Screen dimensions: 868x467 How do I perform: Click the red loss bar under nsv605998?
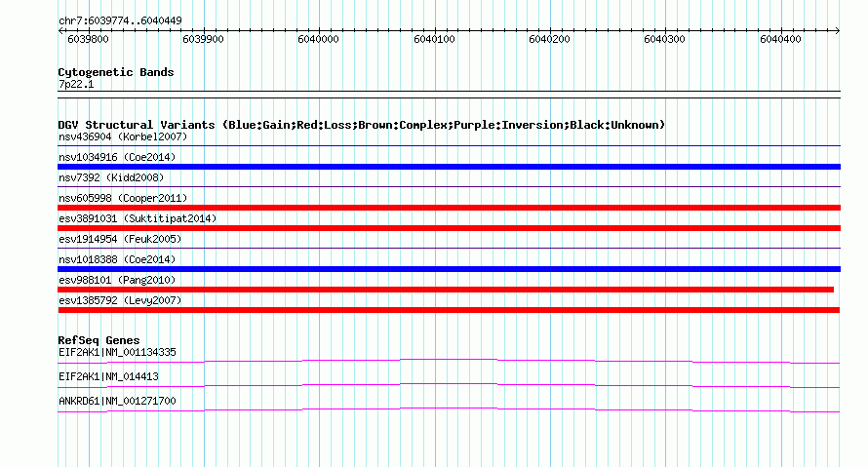pos(449,208)
